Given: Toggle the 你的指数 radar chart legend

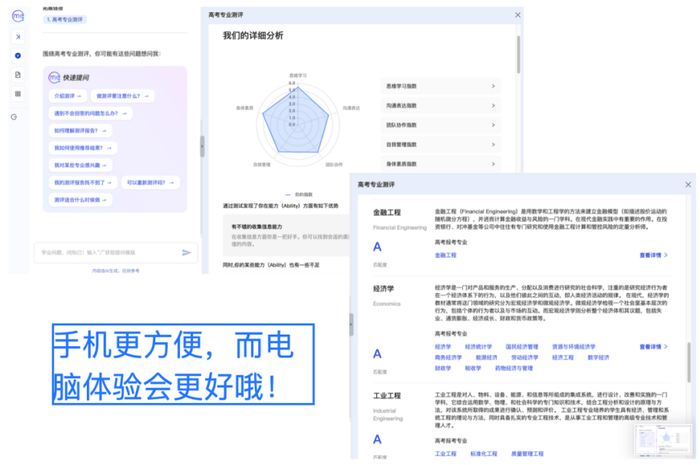Looking at the screenshot, I should click(299, 195).
